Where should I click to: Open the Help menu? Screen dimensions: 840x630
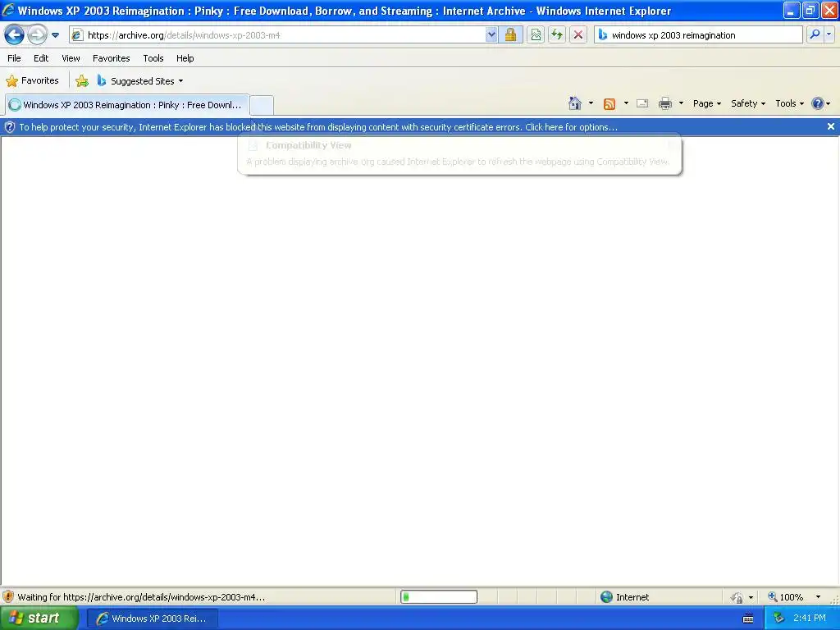pyautogui.click(x=185, y=58)
